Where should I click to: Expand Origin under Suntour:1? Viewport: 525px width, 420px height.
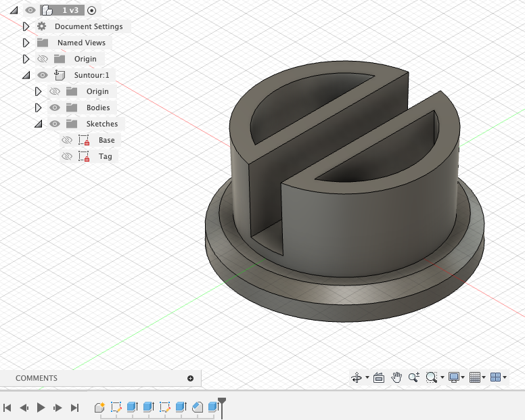[x=38, y=91]
